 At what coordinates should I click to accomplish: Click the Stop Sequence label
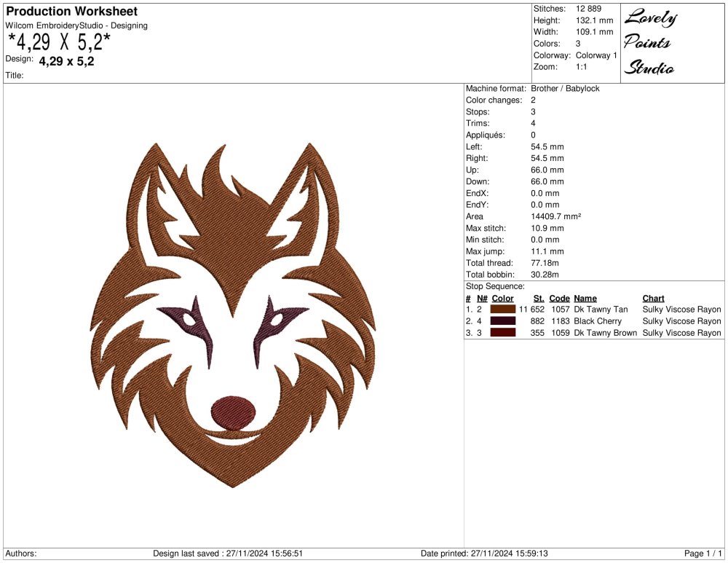coord(495,286)
